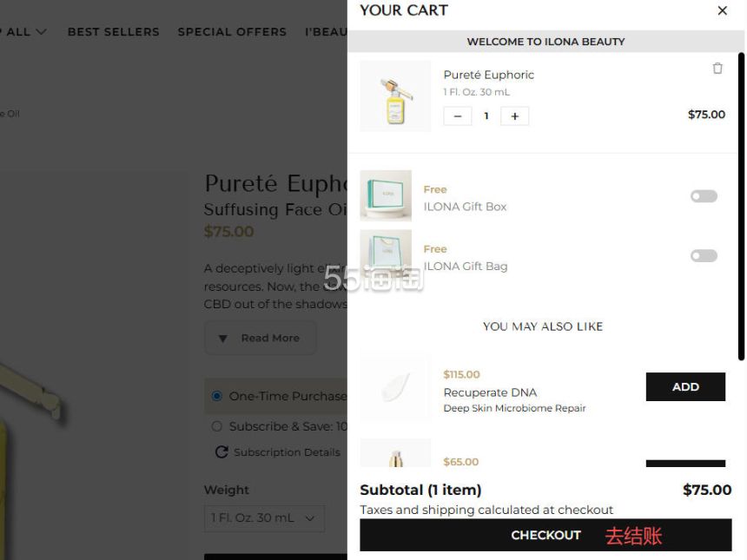
Task: Open the Best Sellers menu
Action: coord(113,32)
